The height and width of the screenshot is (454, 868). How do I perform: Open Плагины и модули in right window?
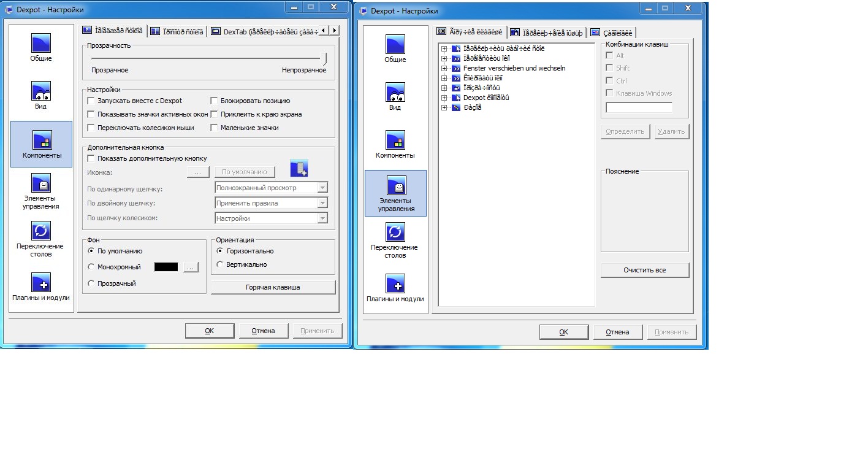coord(395,288)
